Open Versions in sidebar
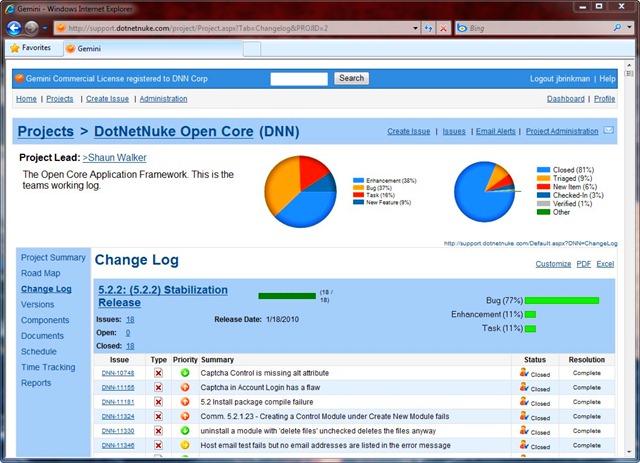Viewport: 640px width, 463px height. pyautogui.click(x=37, y=305)
